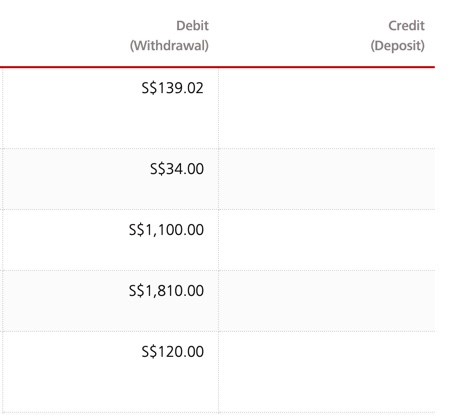Image resolution: width=449 pixels, height=415 pixels.
Task: Select the S$34.00 debit amount
Action: point(177,169)
